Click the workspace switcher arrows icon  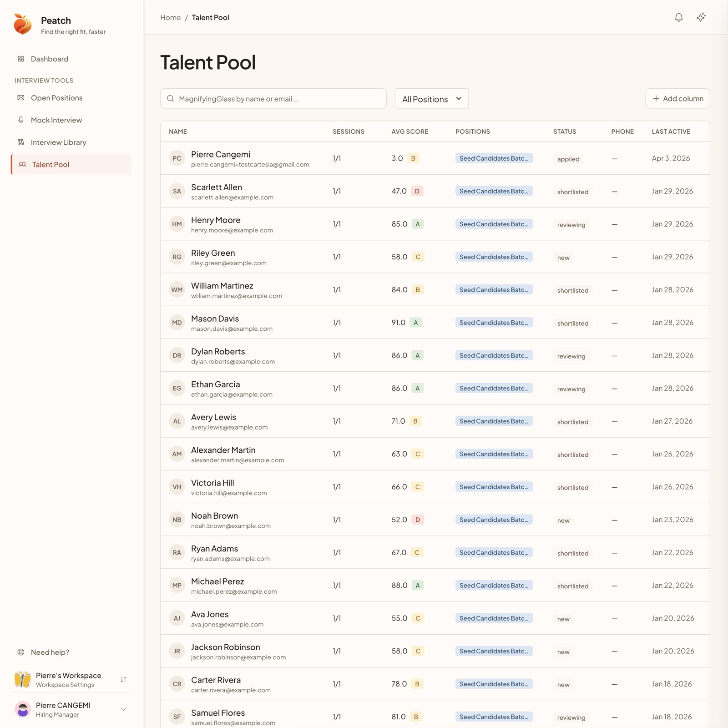coord(123,679)
